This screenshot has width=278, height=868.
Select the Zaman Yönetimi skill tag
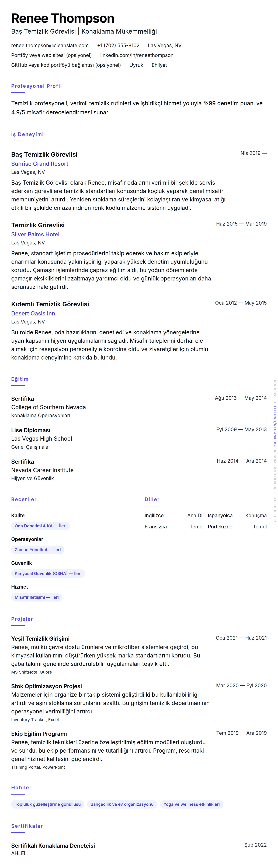click(37, 550)
